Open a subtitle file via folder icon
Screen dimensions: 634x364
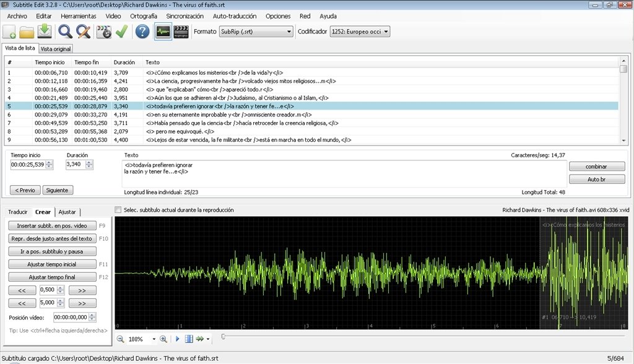(x=27, y=32)
